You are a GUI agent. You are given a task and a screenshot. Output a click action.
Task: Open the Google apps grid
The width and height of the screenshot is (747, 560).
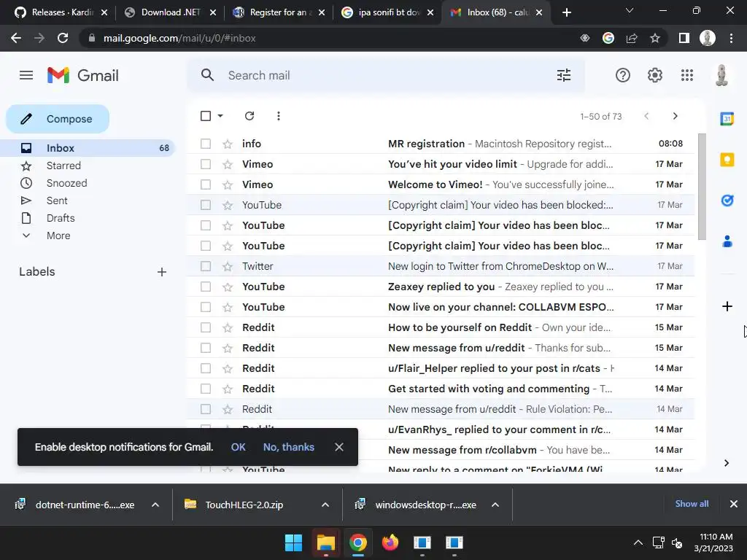tap(687, 75)
